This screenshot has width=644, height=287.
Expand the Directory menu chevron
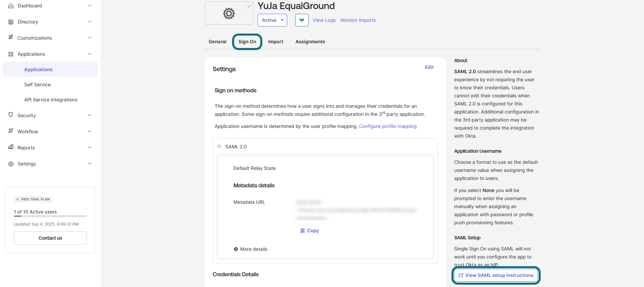(90, 22)
